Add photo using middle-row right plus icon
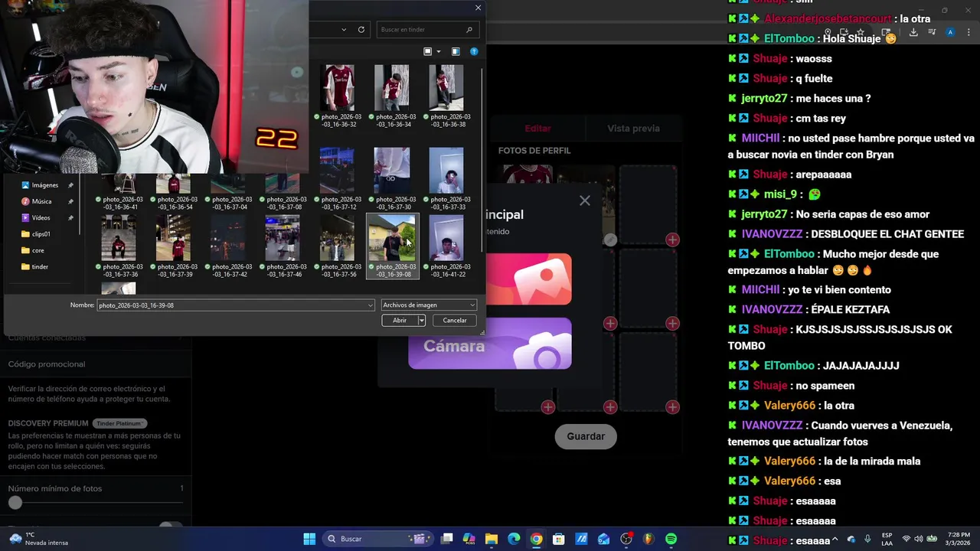Image resolution: width=980 pixels, height=551 pixels. point(672,324)
